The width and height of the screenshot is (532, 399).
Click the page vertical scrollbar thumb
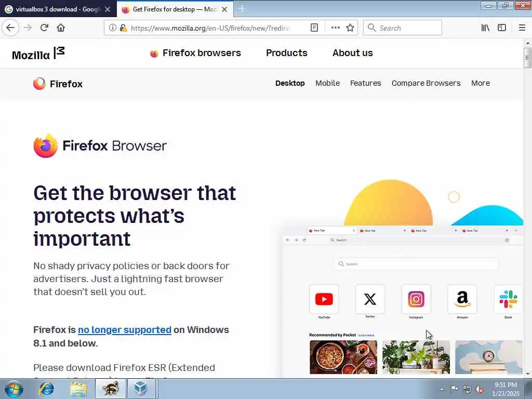pos(527,58)
